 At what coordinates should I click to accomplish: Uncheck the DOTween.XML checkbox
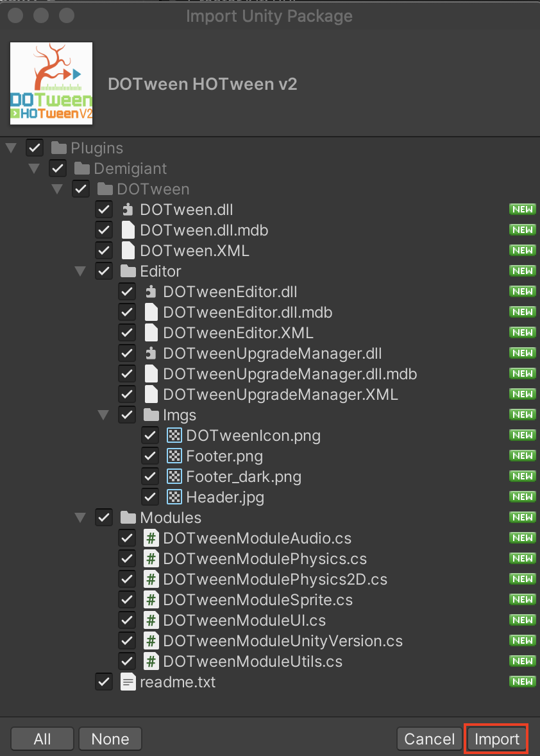(x=104, y=251)
